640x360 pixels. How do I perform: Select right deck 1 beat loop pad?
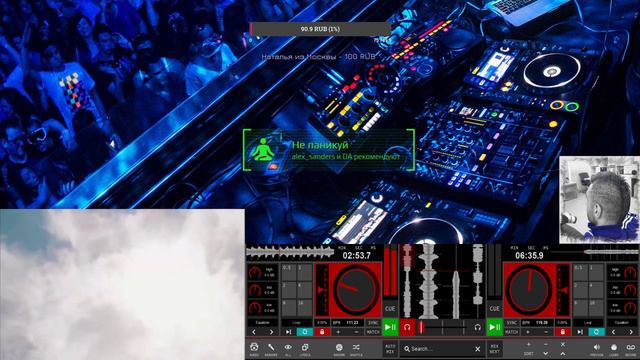click(596, 272)
